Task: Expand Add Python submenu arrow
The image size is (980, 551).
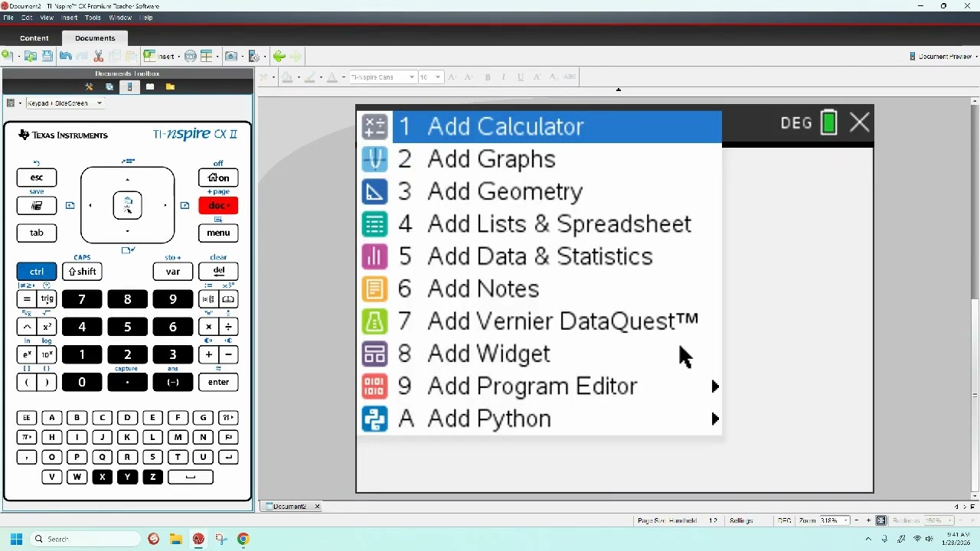Action: point(715,419)
